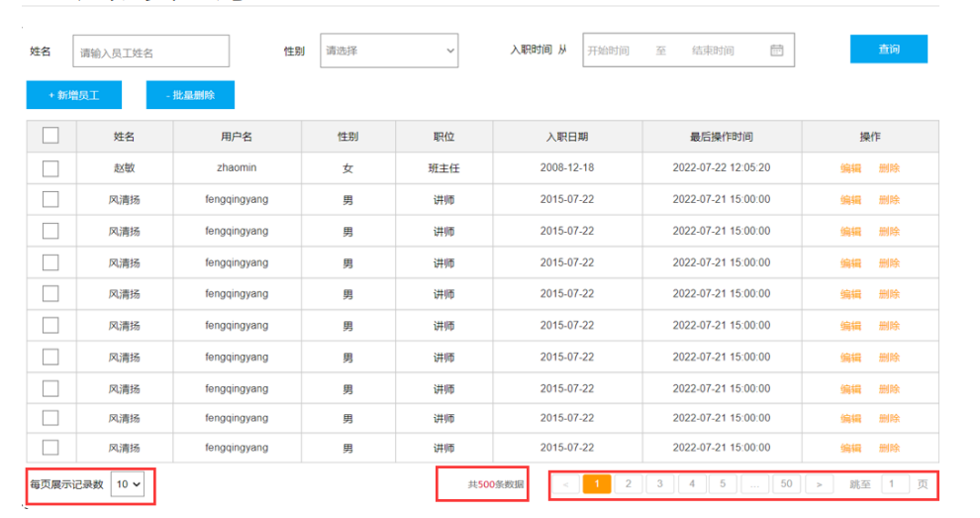980x518 pixels.
Task: Go to page 3 in the pagination
Action: point(660,483)
